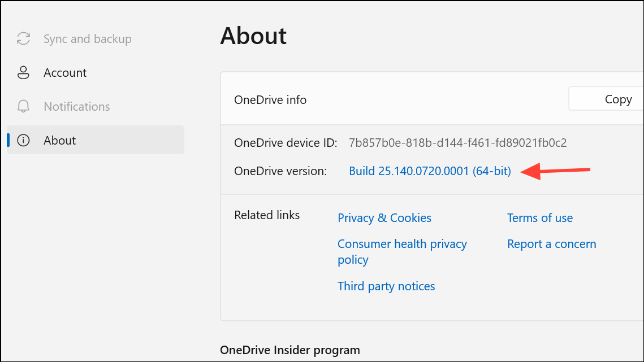Viewport: 644px width, 362px height.
Task: Navigate to Sync and backup settings
Action: pyautogui.click(x=87, y=38)
